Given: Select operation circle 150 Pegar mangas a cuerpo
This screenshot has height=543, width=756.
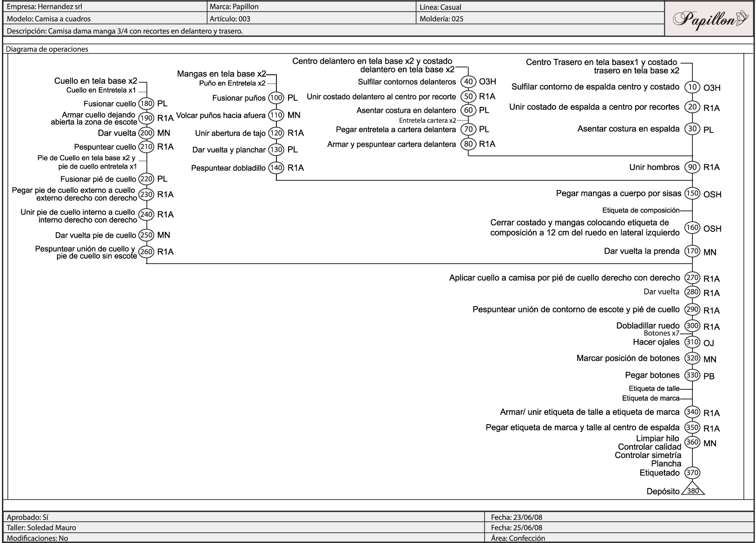Looking at the screenshot, I should coord(693,194).
